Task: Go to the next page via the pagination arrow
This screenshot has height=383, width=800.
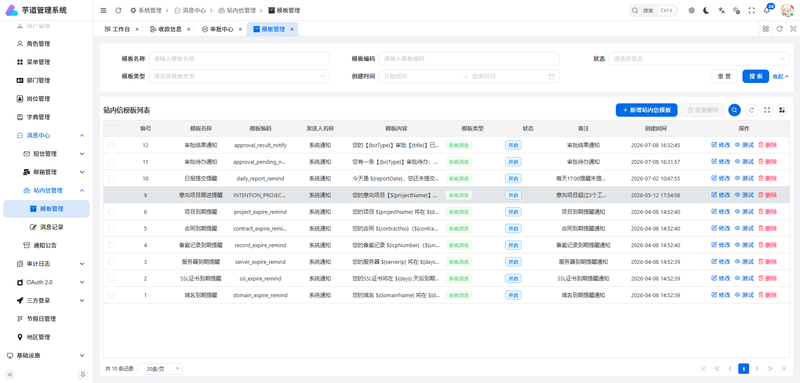Action: pos(757,368)
